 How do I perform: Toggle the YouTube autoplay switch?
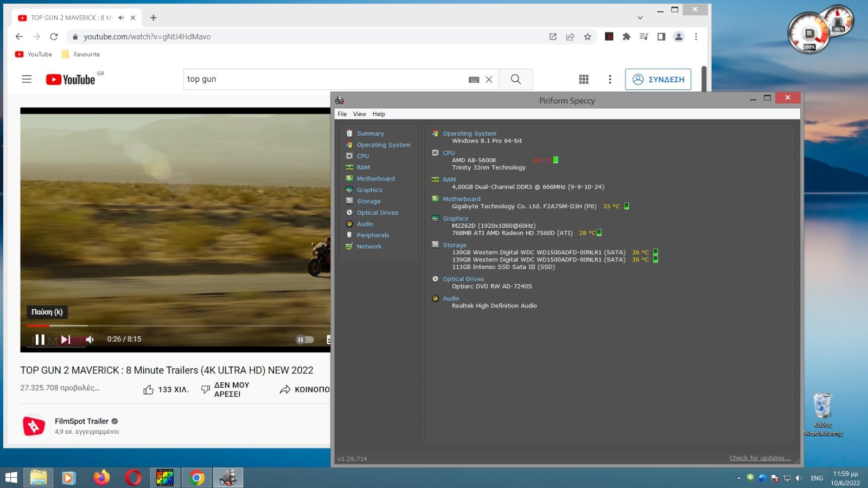[x=304, y=339]
